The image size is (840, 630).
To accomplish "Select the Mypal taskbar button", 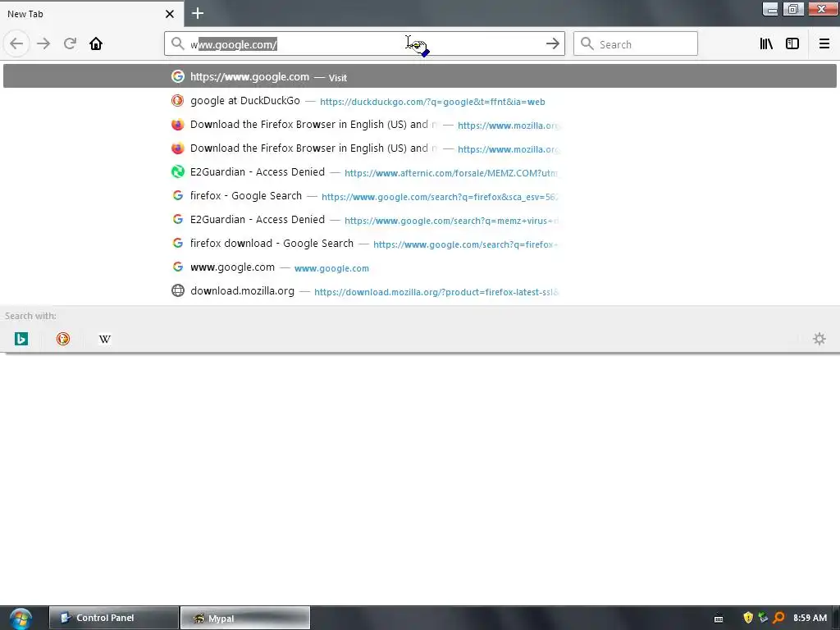I will click(x=244, y=618).
